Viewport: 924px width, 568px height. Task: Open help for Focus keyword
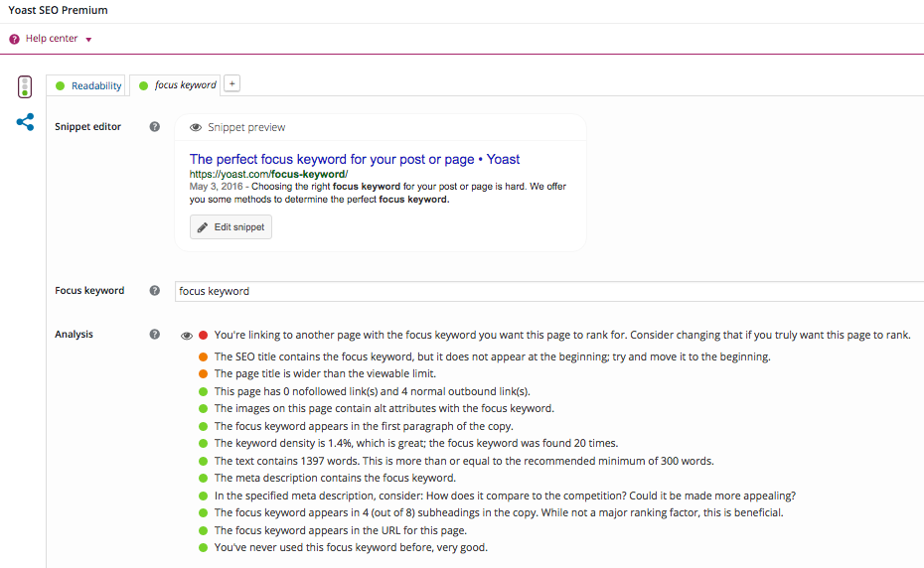[x=154, y=291]
